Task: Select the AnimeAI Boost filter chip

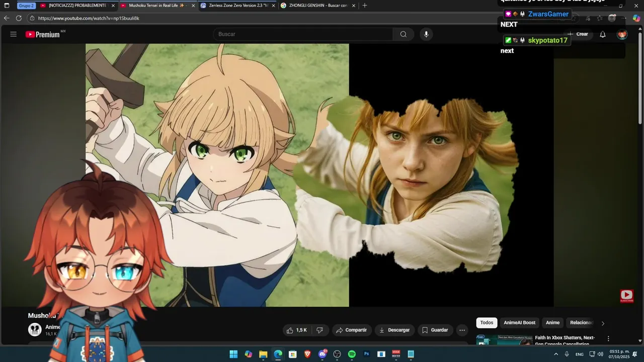Action: (x=519, y=323)
